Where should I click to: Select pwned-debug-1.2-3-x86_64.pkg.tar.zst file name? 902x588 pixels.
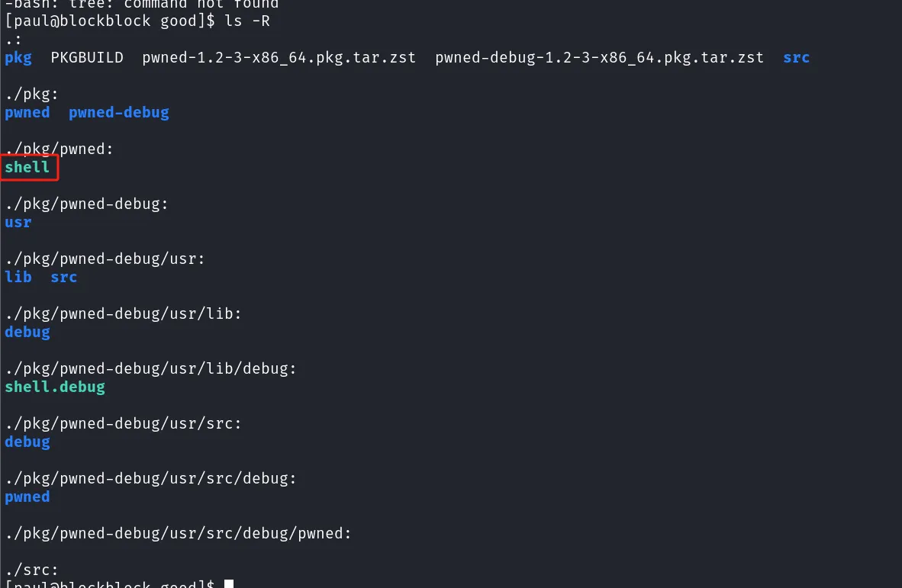[x=599, y=57]
